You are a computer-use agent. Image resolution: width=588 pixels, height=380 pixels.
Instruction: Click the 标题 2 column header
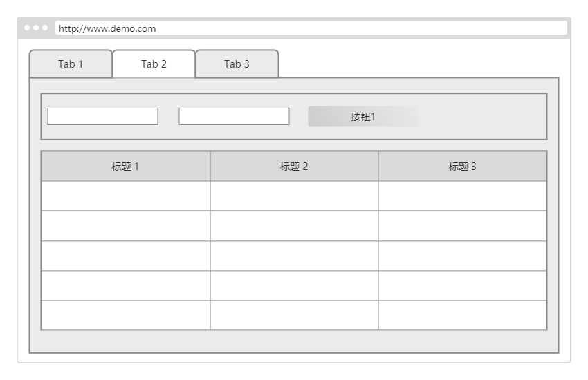[295, 167]
